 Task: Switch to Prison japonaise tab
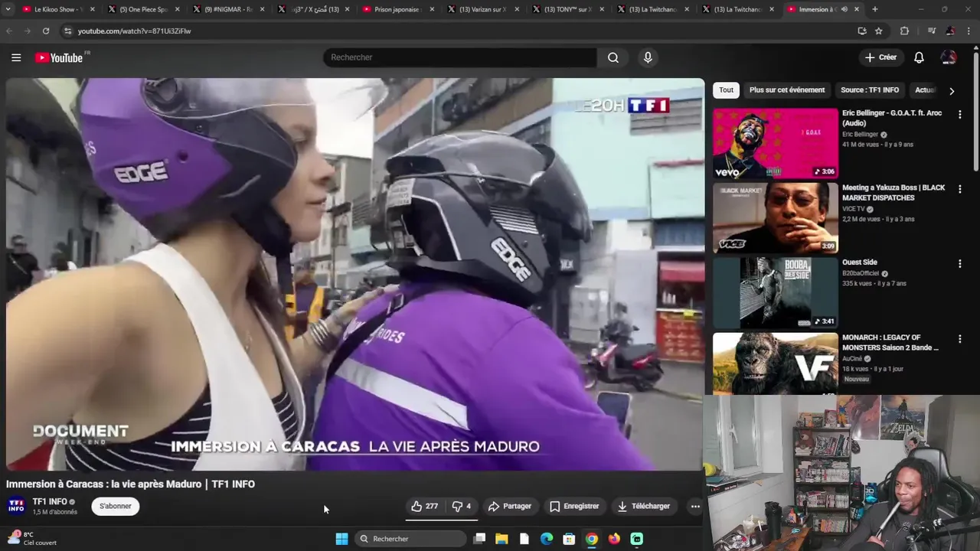(397, 9)
